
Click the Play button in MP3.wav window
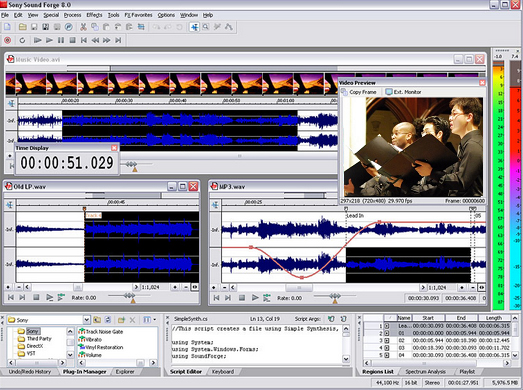pyautogui.click(x=255, y=298)
